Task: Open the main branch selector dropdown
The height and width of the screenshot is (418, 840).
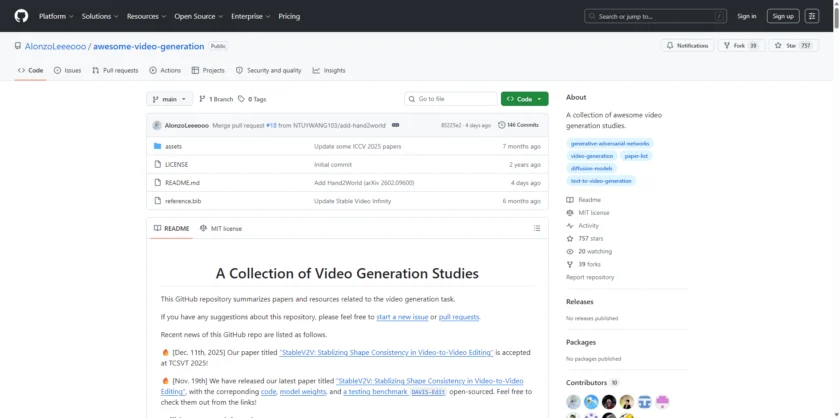Action: 169,99
